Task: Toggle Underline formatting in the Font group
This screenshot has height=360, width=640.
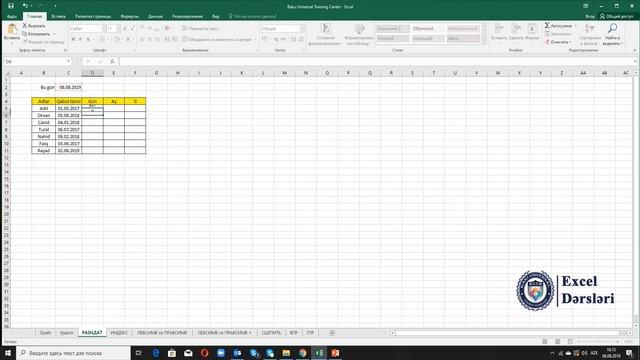Action: coord(88,39)
